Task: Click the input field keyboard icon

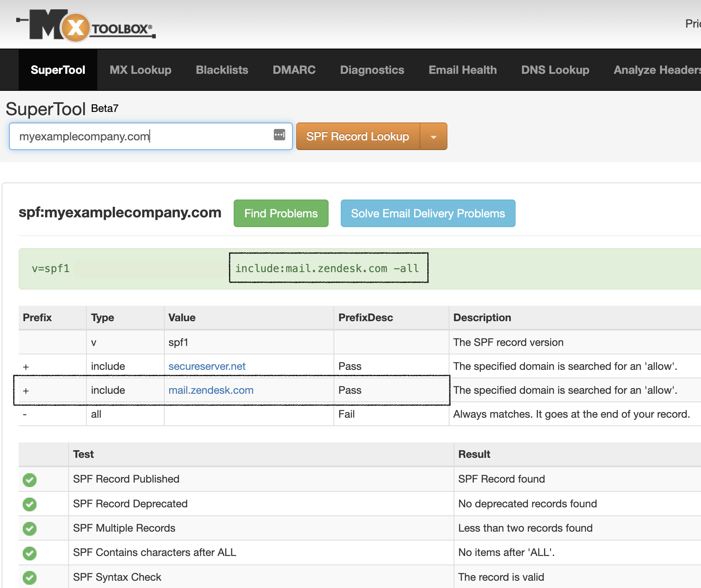Action: pyautogui.click(x=280, y=135)
